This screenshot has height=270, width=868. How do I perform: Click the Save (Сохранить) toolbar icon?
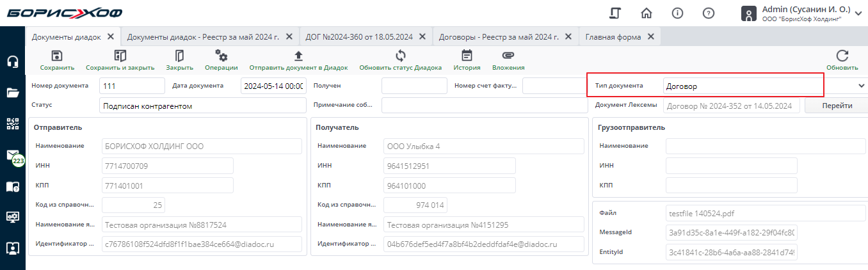tap(57, 56)
